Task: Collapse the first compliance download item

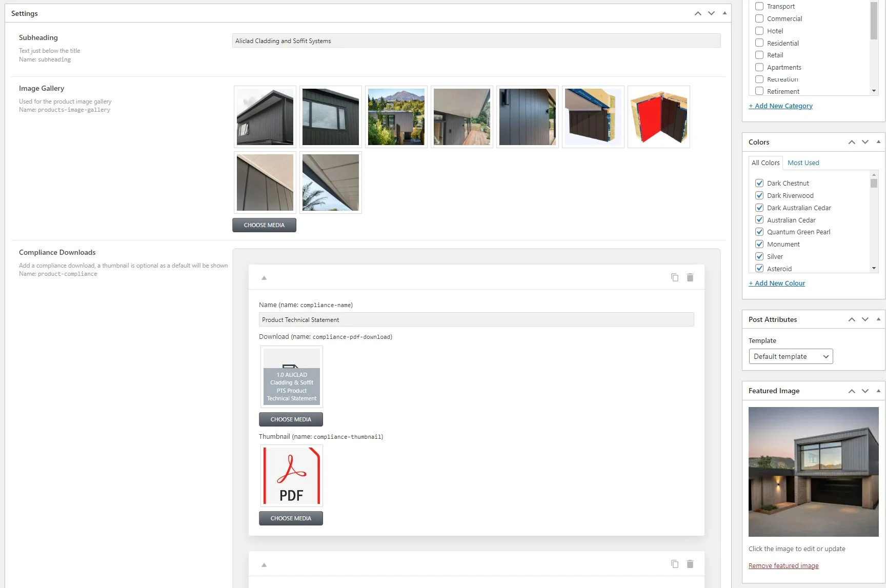Action: point(264,278)
